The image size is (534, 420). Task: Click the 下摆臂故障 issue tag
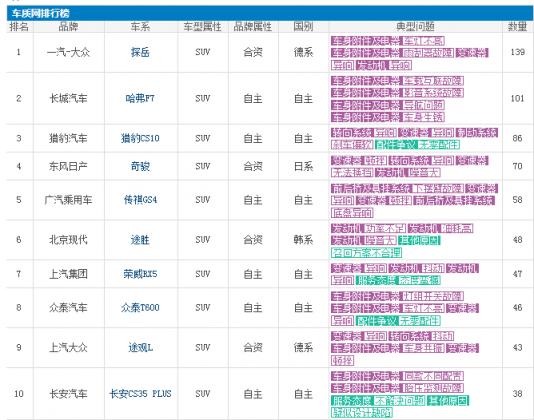438,188
